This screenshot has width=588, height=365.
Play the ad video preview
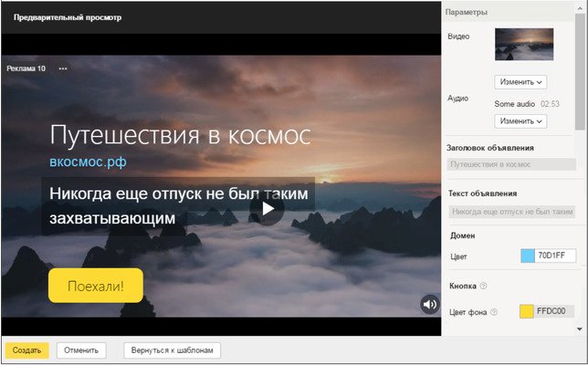click(268, 208)
